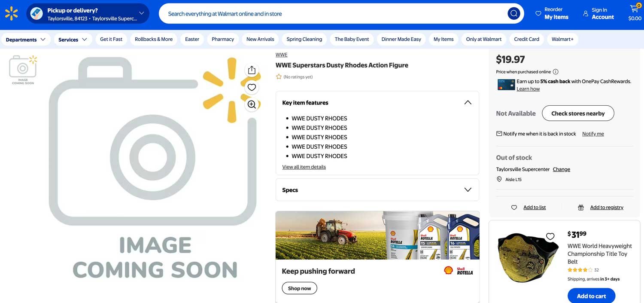Click the price info circle icon
The image size is (644, 303).
(x=556, y=72)
